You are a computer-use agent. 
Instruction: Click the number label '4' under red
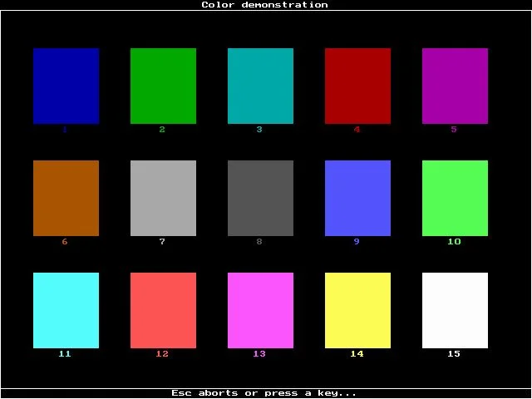[357, 130]
